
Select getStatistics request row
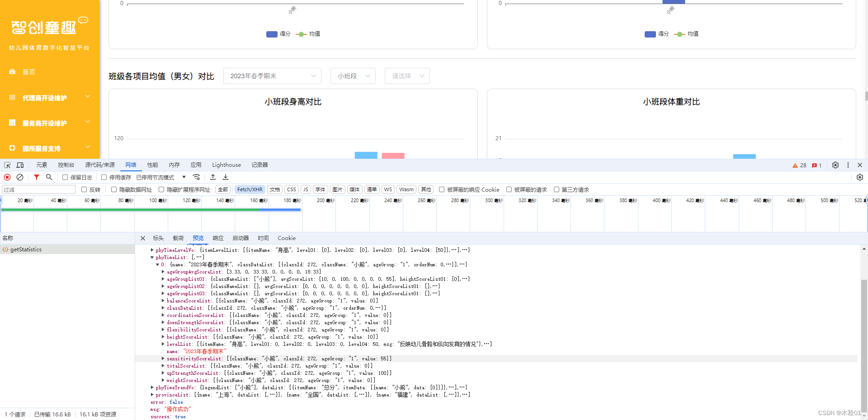pyautogui.click(x=67, y=250)
